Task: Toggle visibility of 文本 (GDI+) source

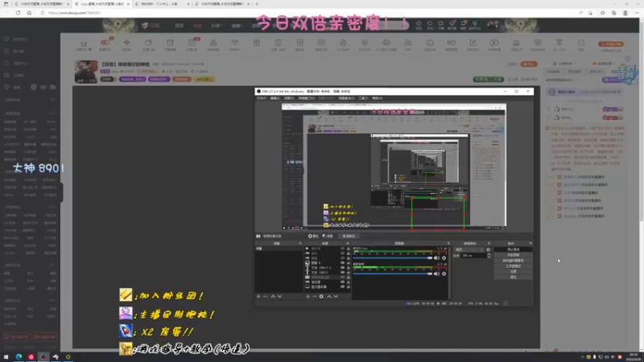Action: click(343, 273)
